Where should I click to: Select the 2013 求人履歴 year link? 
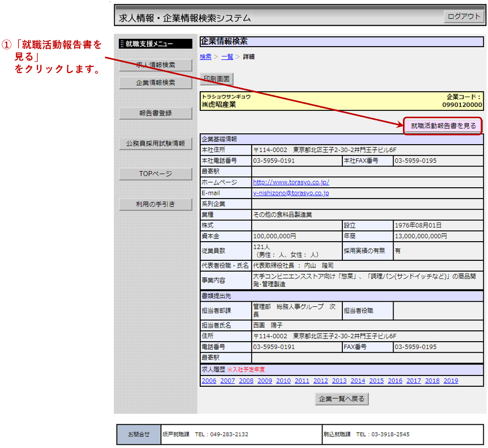339,381
